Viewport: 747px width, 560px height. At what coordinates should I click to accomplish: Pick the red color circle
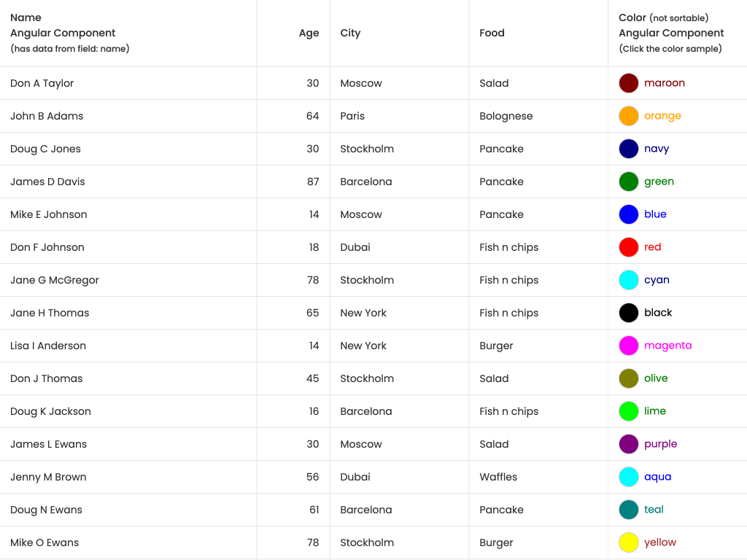(629, 247)
